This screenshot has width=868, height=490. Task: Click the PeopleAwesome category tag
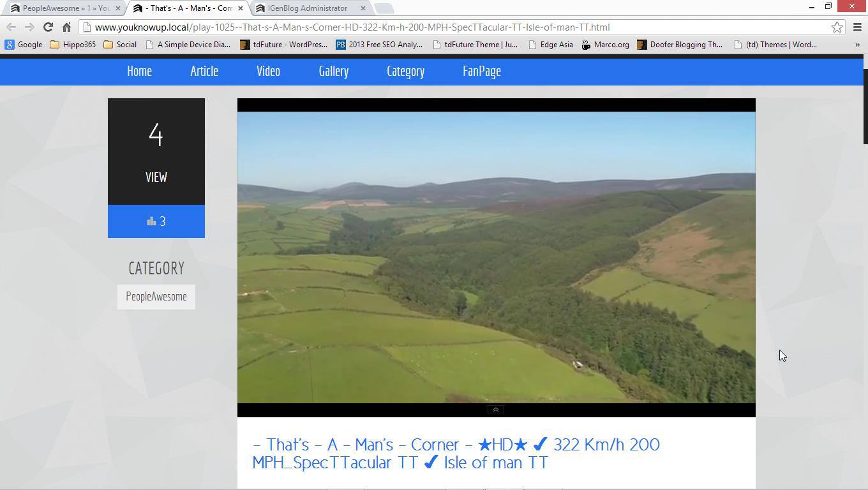pos(156,297)
